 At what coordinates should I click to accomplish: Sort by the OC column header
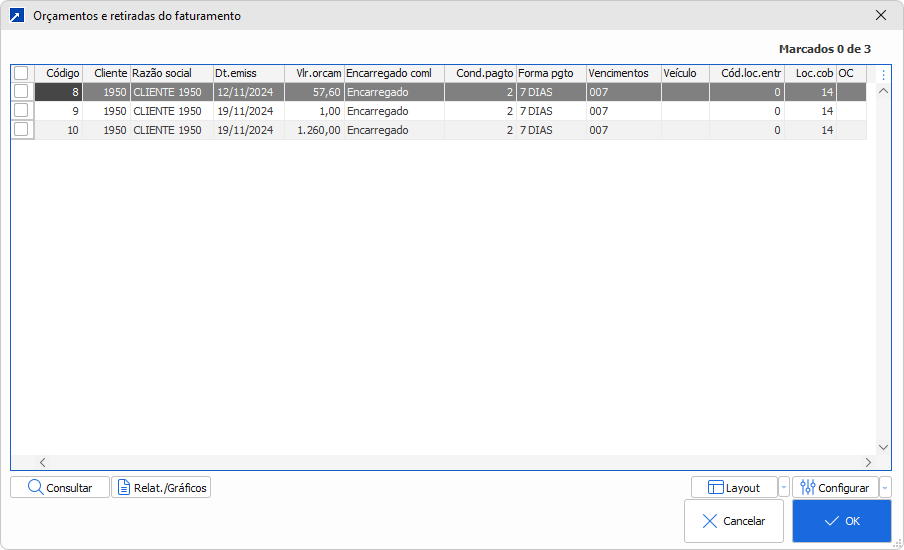pos(852,73)
